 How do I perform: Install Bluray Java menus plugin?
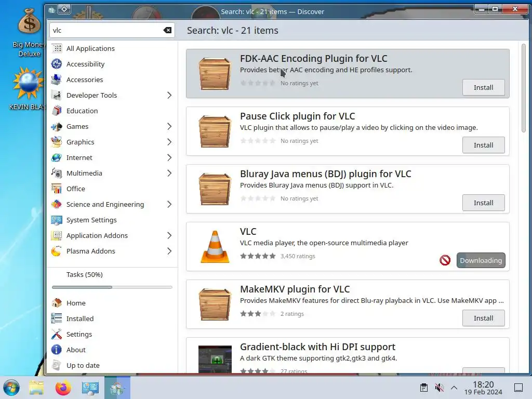[484, 203]
